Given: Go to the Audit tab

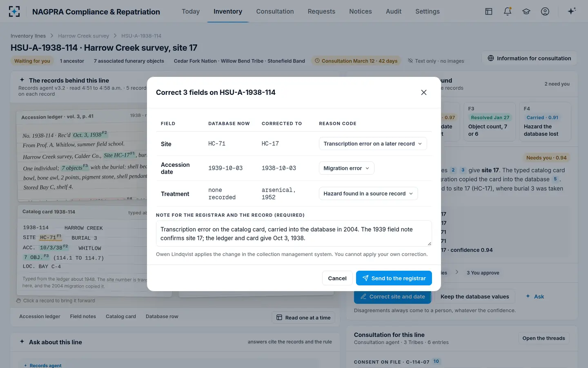Looking at the screenshot, I should pyautogui.click(x=394, y=11).
